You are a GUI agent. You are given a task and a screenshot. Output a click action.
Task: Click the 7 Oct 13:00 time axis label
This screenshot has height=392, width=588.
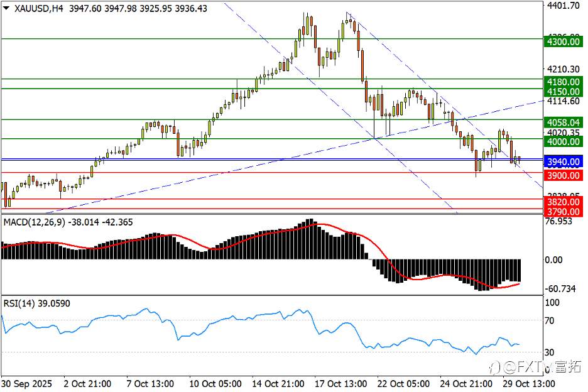click(x=150, y=384)
